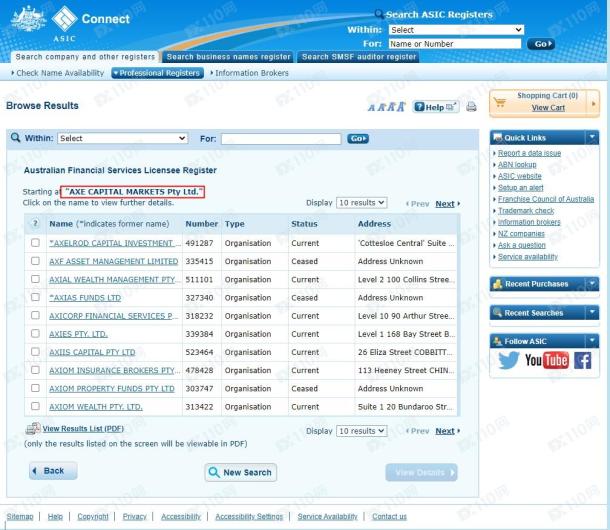Click the Status column header
The height and width of the screenshot is (530, 610).
coord(304,224)
